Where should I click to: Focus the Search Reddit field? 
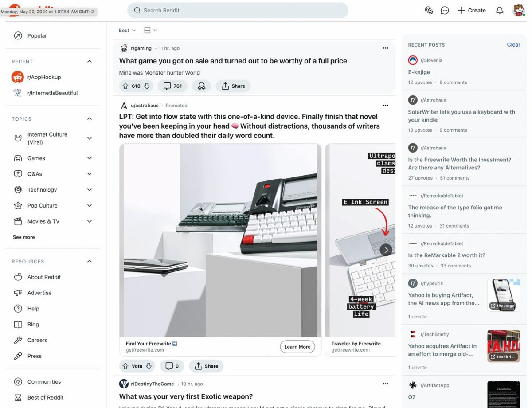click(238, 10)
